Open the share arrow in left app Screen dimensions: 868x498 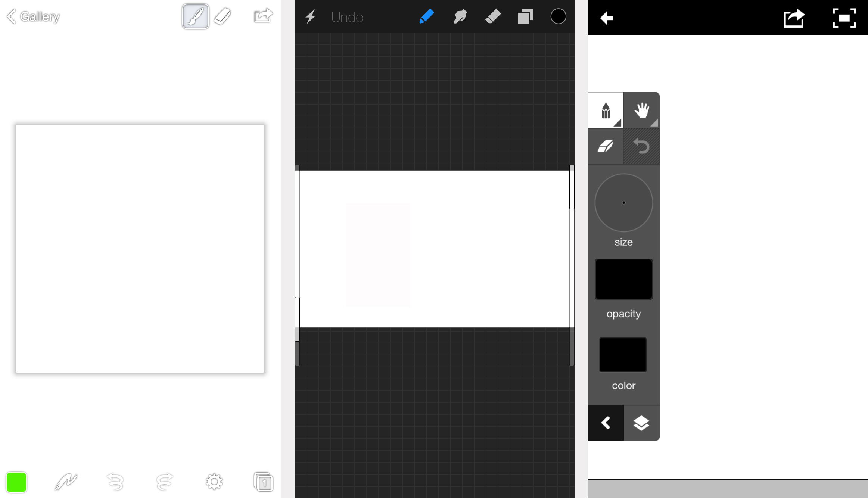tap(263, 16)
